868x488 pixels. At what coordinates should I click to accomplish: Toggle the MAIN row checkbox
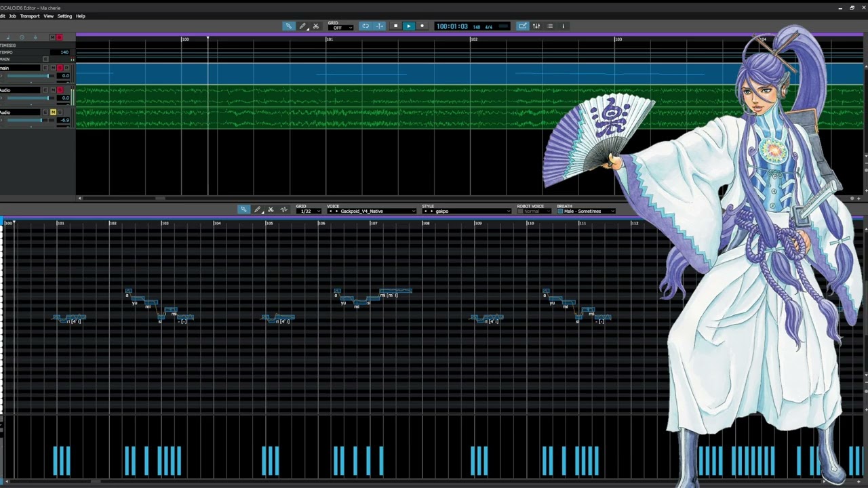click(45, 59)
